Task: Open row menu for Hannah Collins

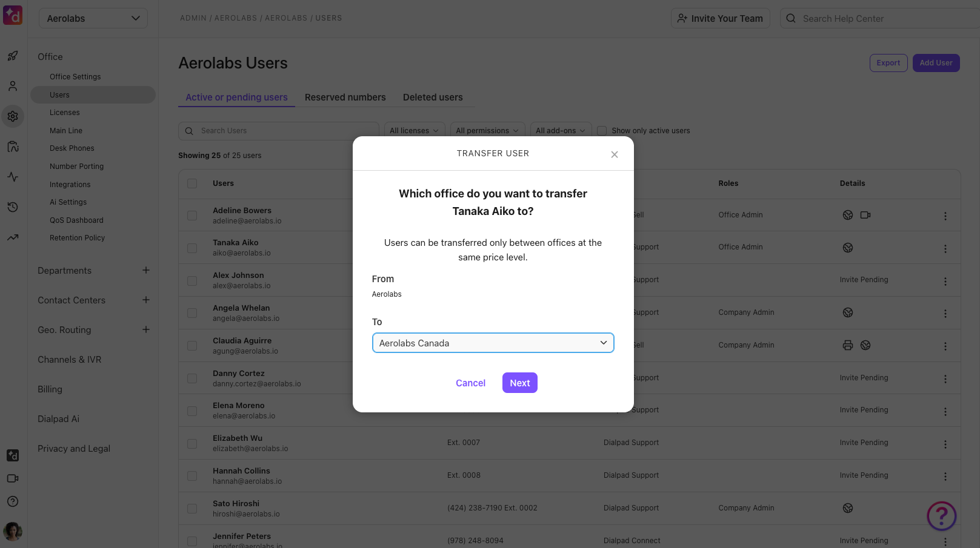Action: (945, 477)
